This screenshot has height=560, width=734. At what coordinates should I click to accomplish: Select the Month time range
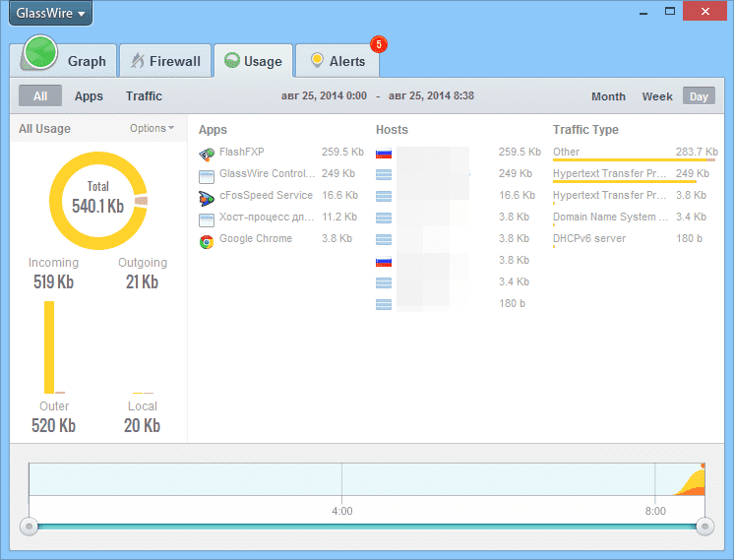(x=608, y=96)
